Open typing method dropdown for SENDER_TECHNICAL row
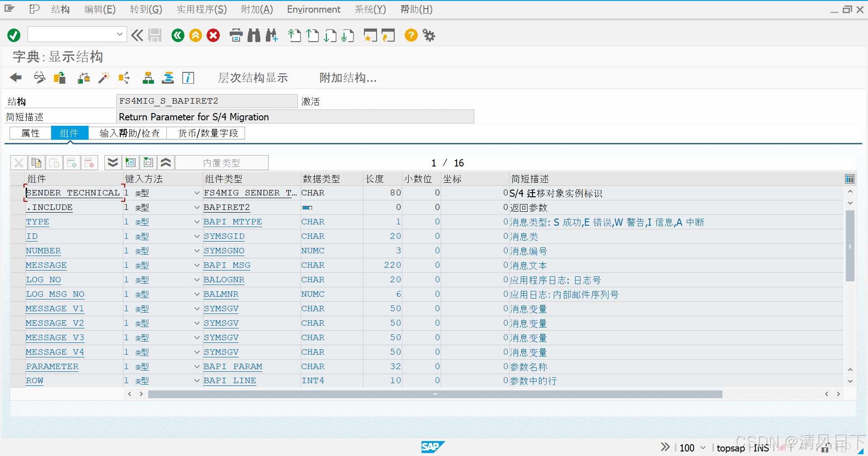Screen dimensions: 868x456 click(197, 193)
